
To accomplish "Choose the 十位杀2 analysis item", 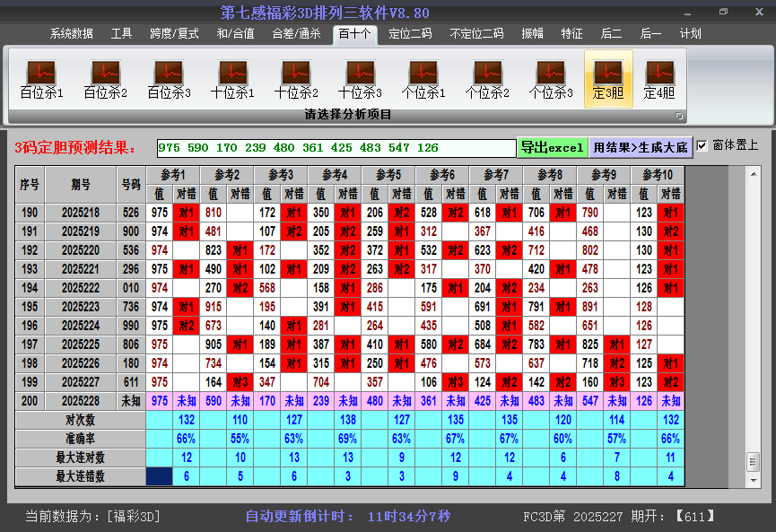I will (296, 79).
